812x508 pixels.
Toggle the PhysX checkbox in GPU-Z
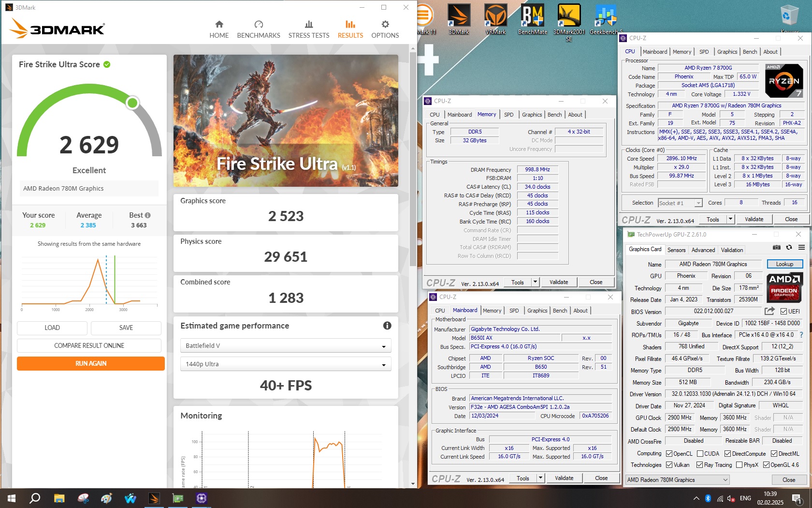pyautogui.click(x=739, y=465)
